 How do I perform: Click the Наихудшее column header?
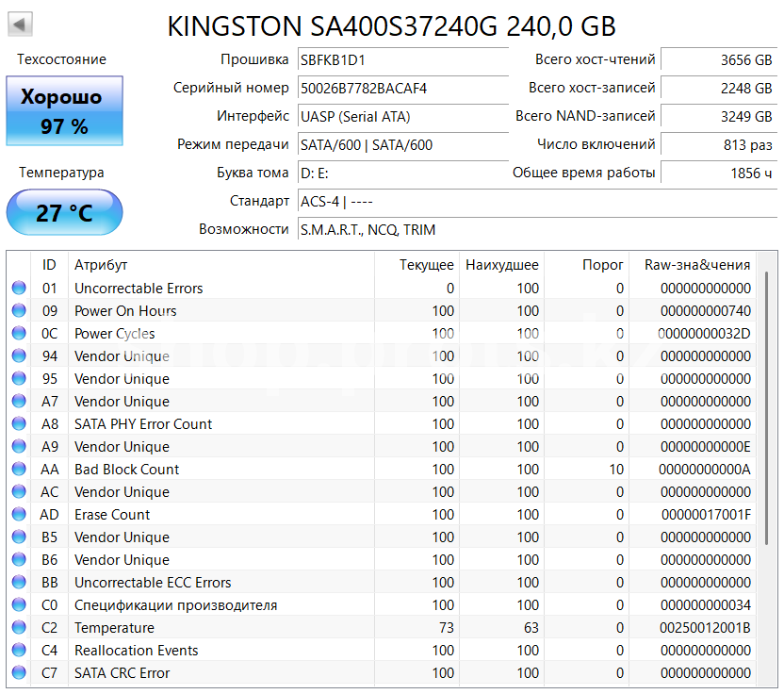pyautogui.click(x=505, y=265)
